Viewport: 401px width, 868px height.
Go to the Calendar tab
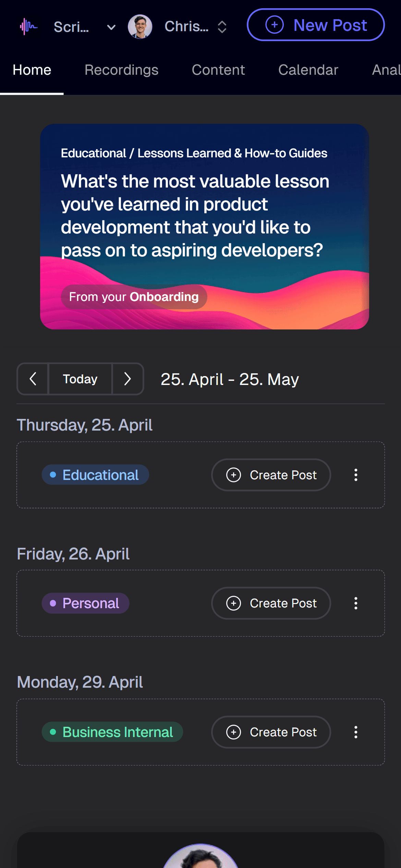308,70
